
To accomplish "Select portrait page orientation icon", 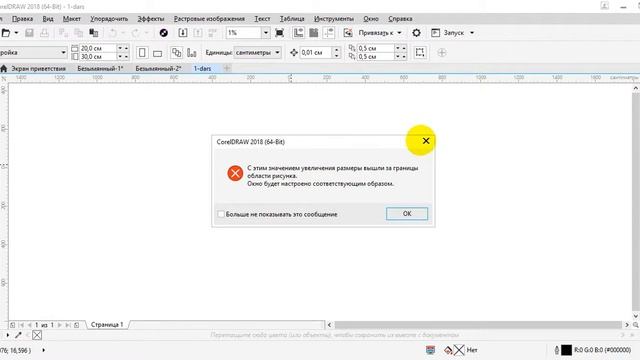I will point(142,53).
